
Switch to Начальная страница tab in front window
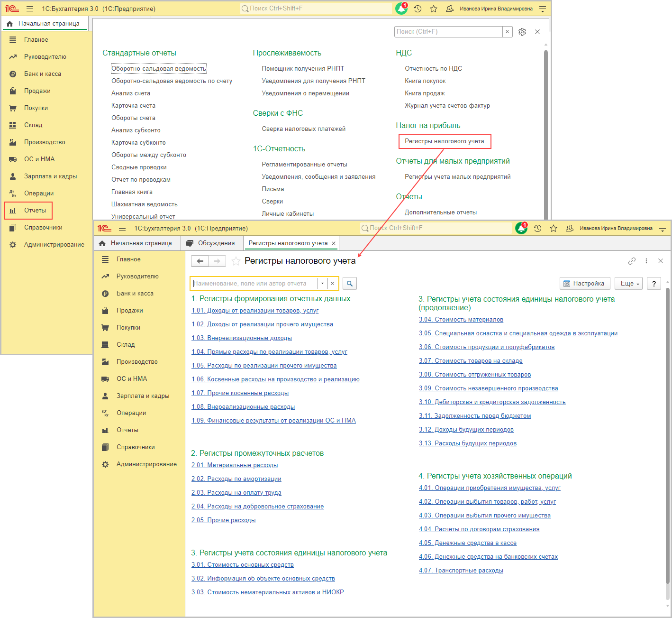coord(136,243)
